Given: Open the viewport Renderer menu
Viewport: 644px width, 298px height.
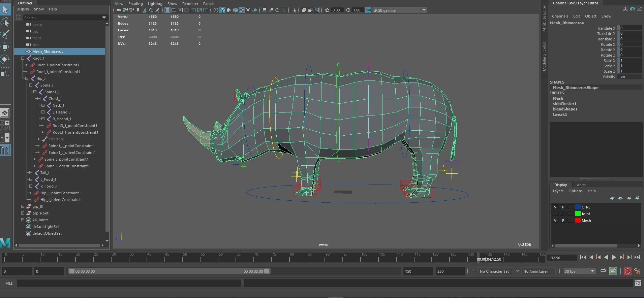Looking at the screenshot, I should tap(190, 4).
